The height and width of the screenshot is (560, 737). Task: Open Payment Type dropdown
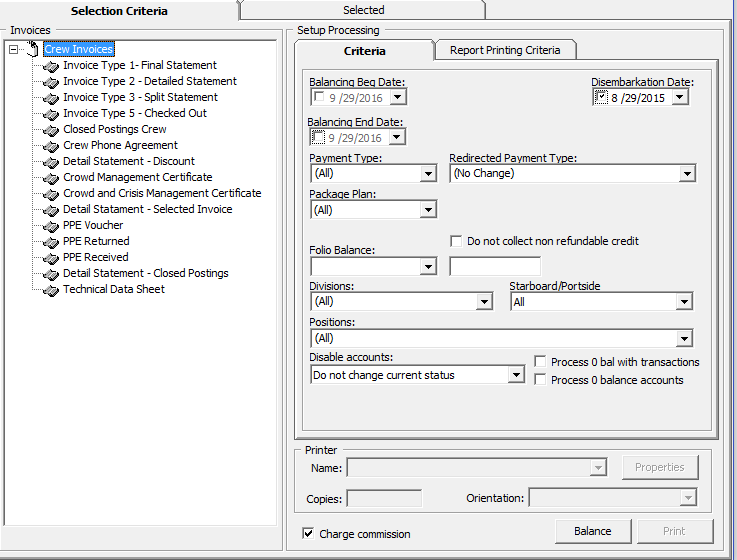click(428, 174)
